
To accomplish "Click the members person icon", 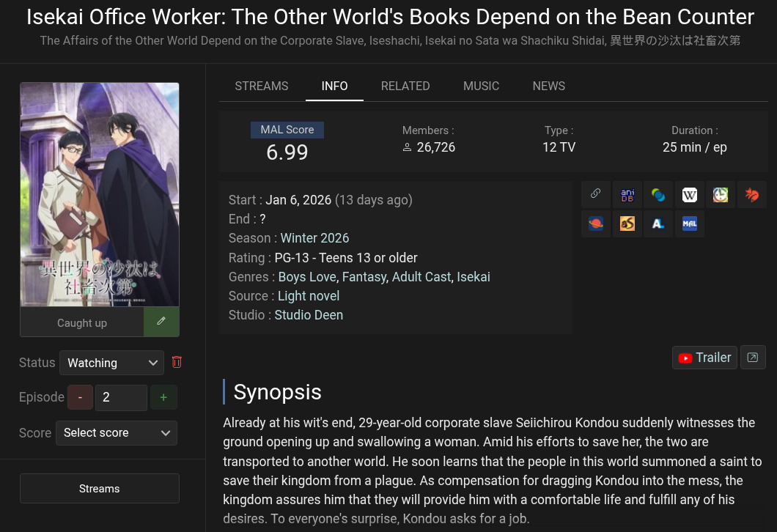I will click(407, 147).
